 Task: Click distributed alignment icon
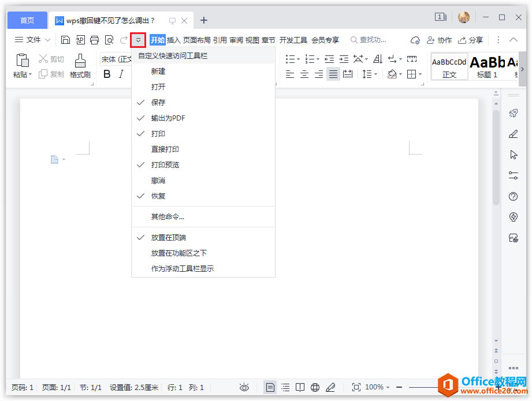(x=348, y=74)
